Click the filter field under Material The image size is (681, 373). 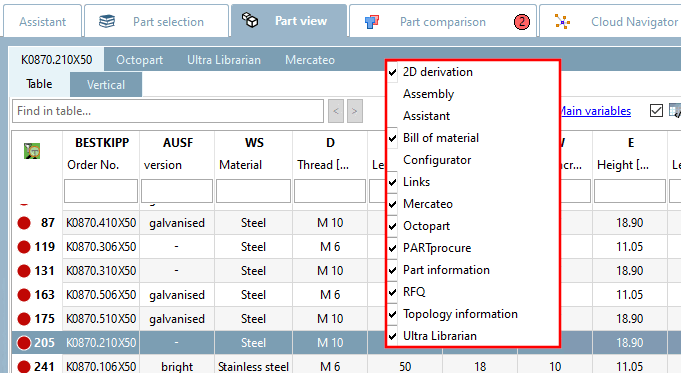254,191
